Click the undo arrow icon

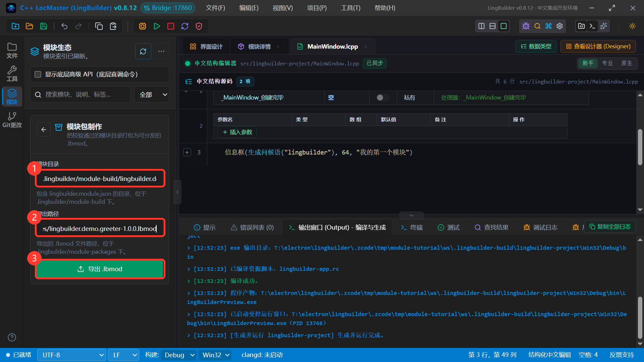[64, 26]
